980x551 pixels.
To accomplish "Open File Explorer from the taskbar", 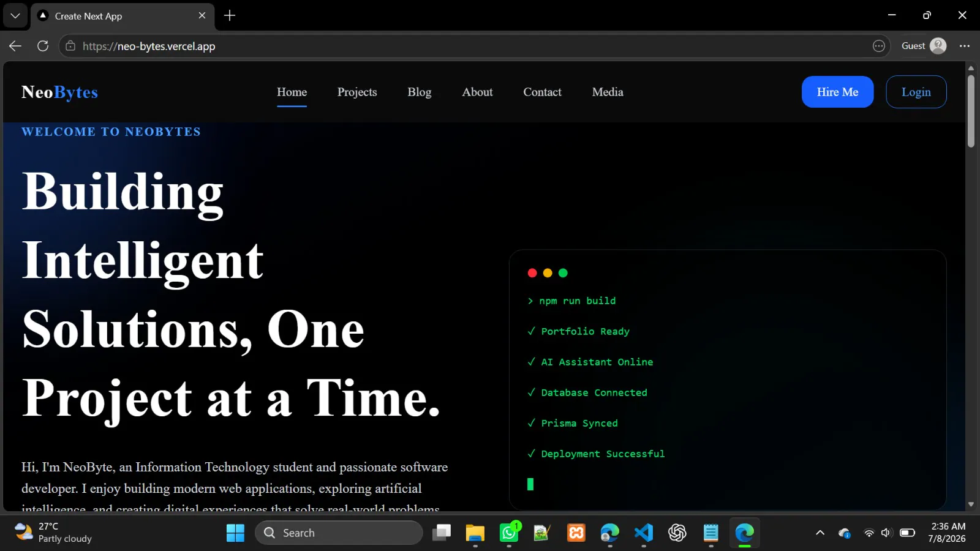I will click(475, 533).
